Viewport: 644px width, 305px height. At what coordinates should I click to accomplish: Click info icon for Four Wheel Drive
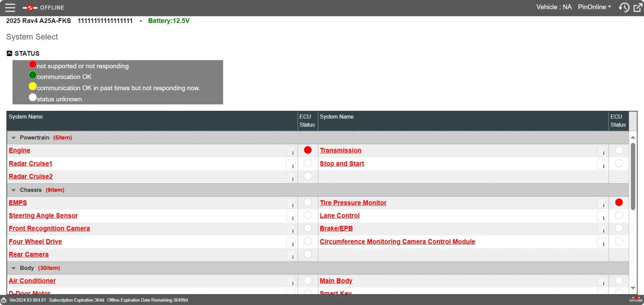tap(291, 243)
